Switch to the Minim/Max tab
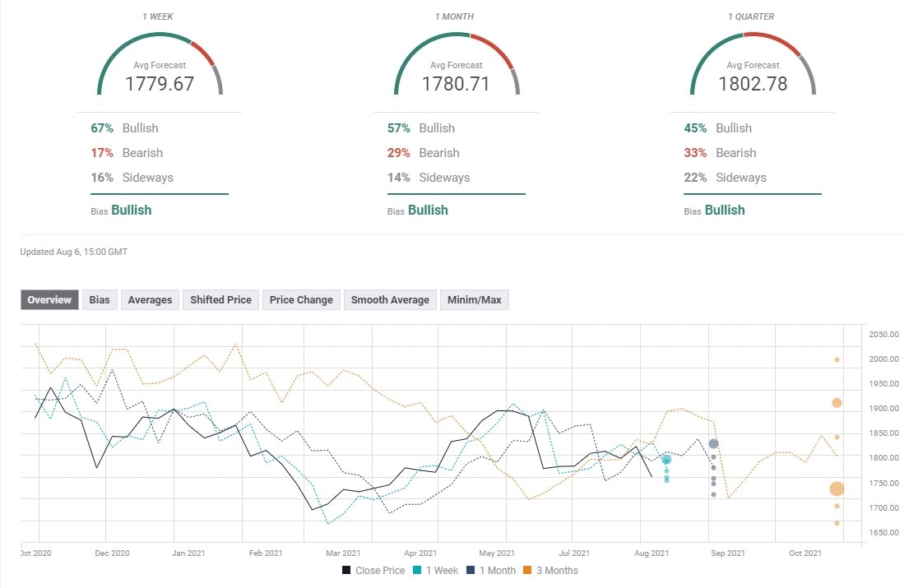The height and width of the screenshot is (588, 909). pos(474,299)
